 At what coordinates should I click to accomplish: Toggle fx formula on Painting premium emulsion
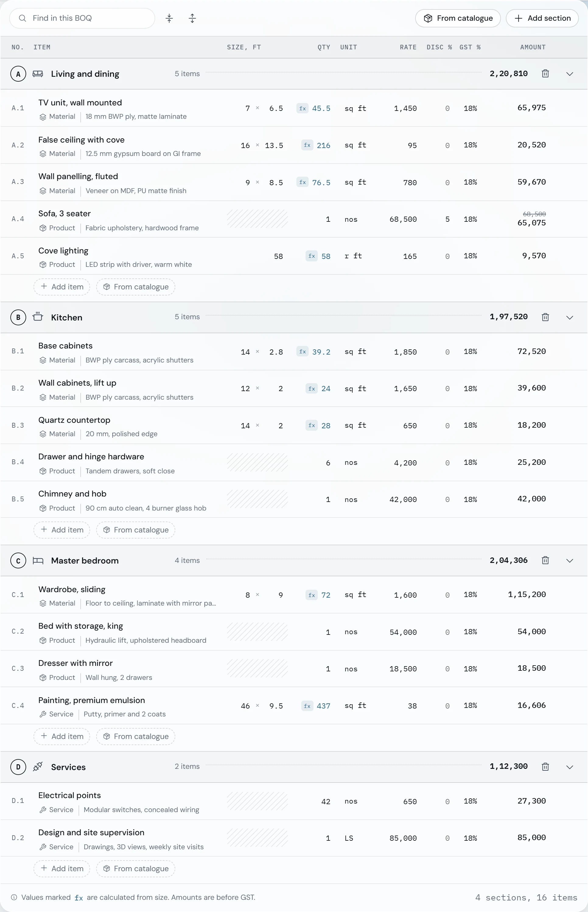(307, 706)
